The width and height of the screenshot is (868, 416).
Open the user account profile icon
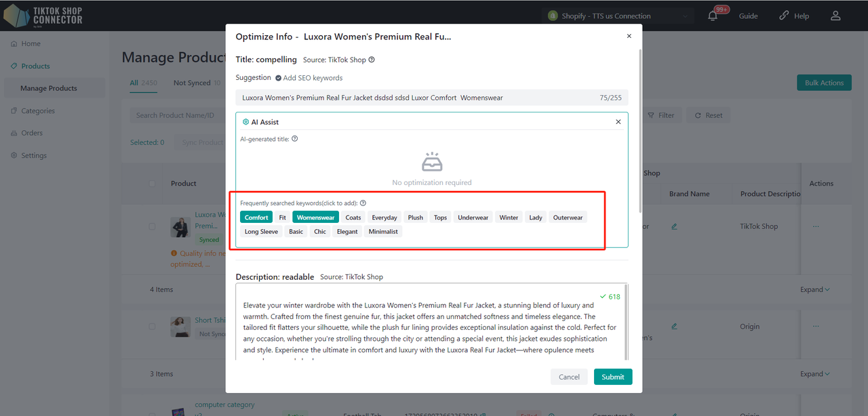(835, 16)
